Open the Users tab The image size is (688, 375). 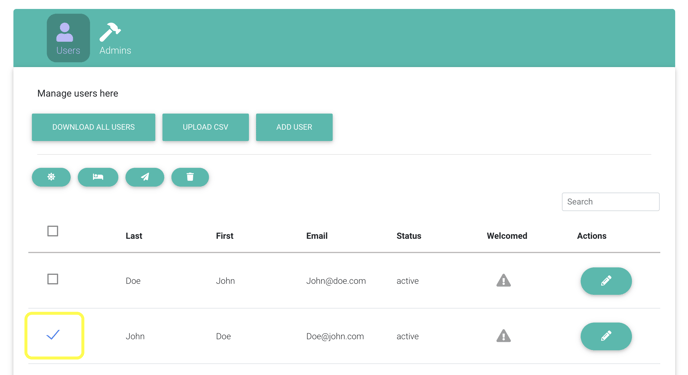pos(68,38)
